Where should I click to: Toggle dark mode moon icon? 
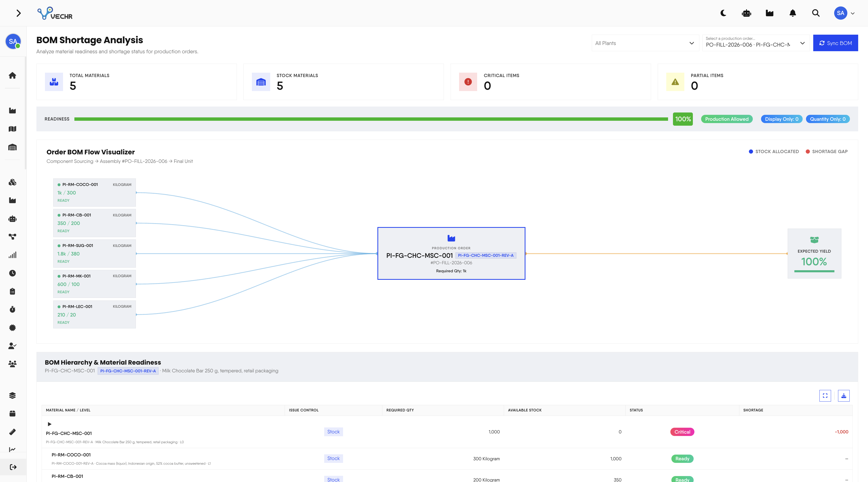click(x=723, y=13)
